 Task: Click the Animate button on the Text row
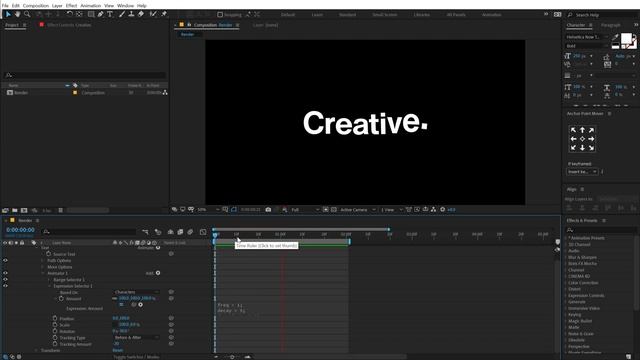pos(158,247)
